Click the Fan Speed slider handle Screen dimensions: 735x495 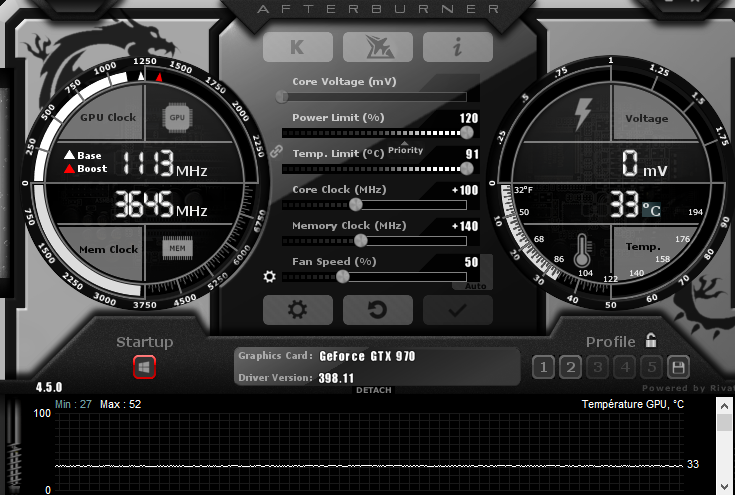tap(343, 277)
